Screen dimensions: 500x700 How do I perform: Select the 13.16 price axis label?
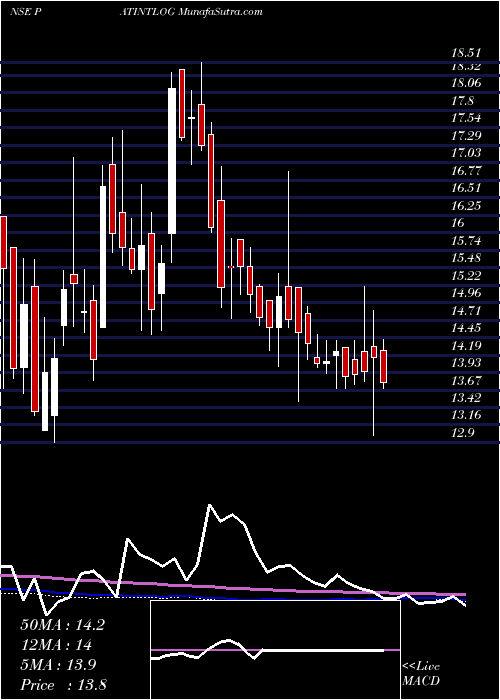point(466,415)
